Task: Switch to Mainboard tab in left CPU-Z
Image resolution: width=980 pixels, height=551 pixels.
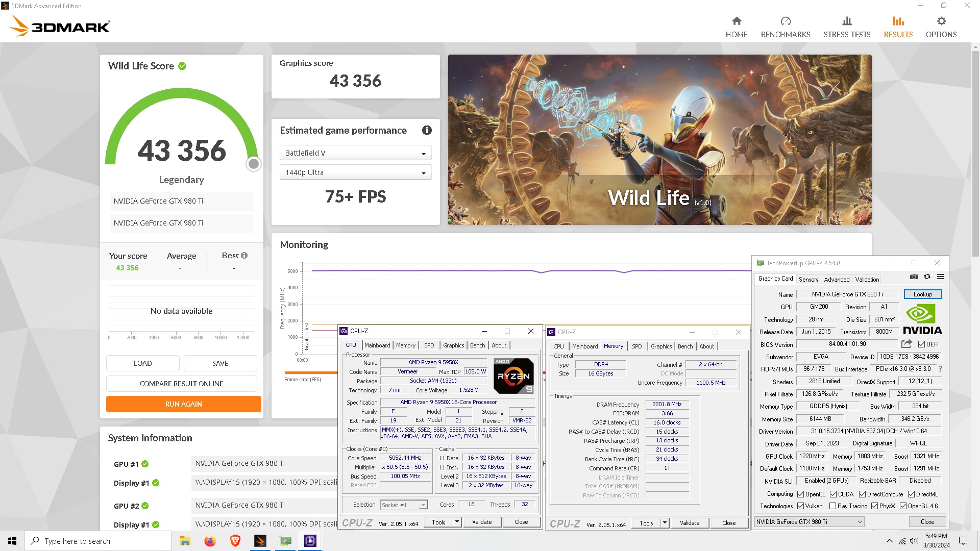Action: 377,345
